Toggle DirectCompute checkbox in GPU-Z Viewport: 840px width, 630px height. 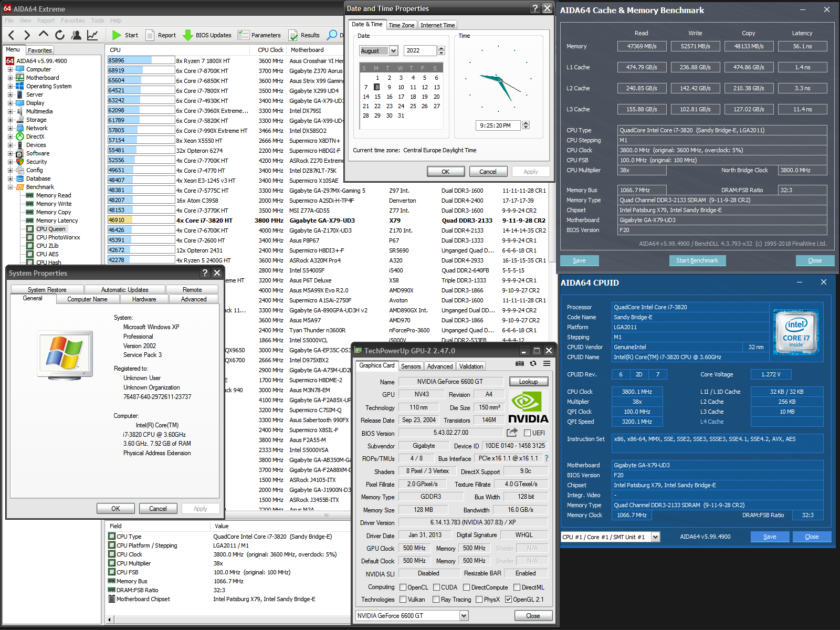tap(466, 587)
